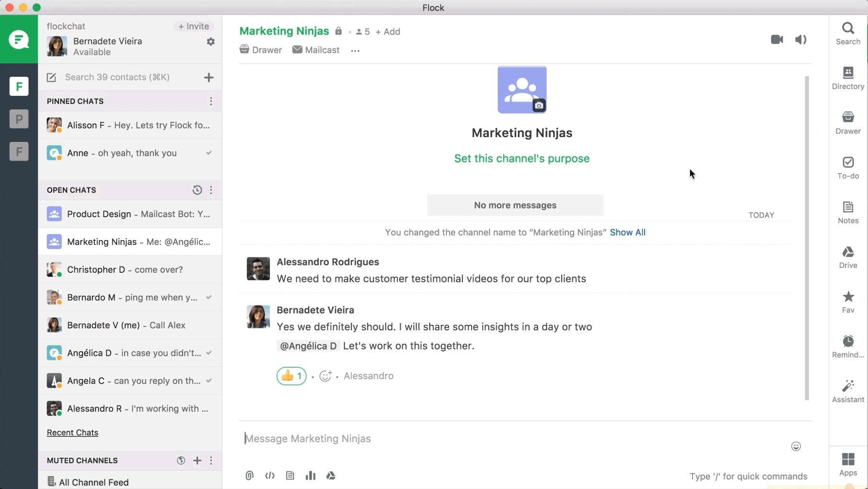Image resolution: width=868 pixels, height=489 pixels.
Task: Click the settings gear next to Bernadete Vieira
Action: click(211, 42)
